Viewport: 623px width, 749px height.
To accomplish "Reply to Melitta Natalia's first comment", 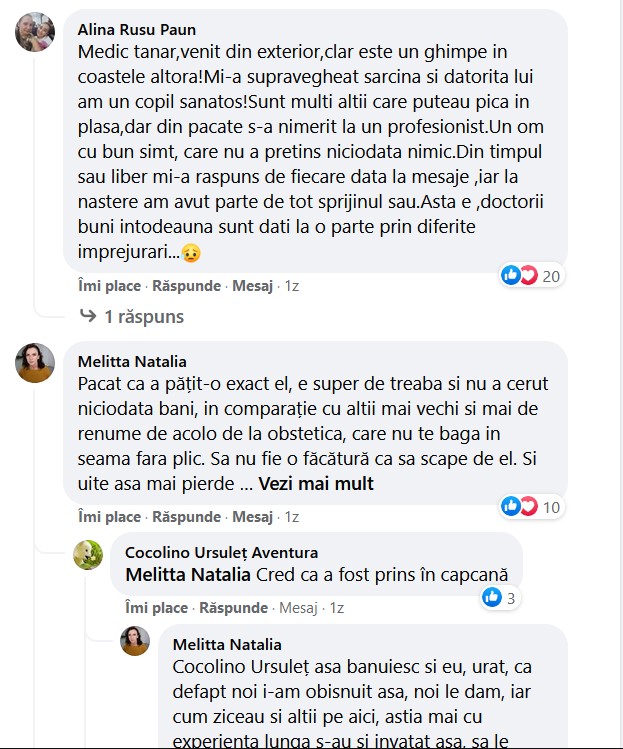I will coord(186,517).
